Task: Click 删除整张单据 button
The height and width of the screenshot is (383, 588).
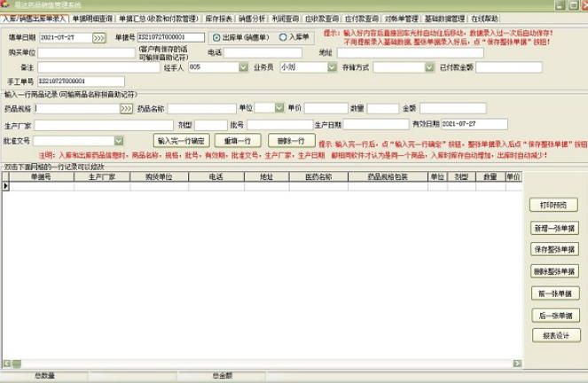Action: 555,271
